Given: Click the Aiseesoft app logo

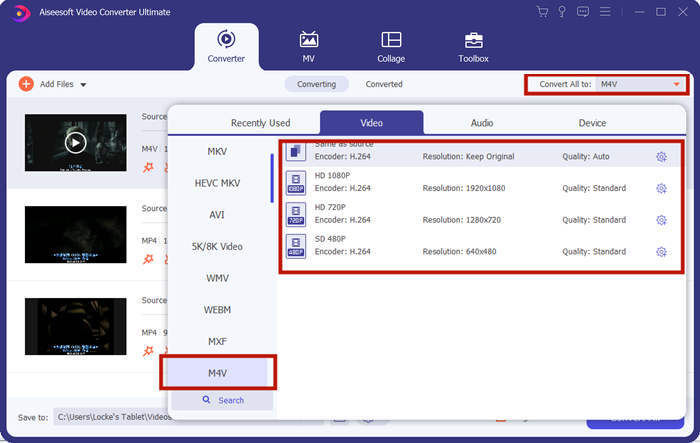Looking at the screenshot, I should point(20,13).
